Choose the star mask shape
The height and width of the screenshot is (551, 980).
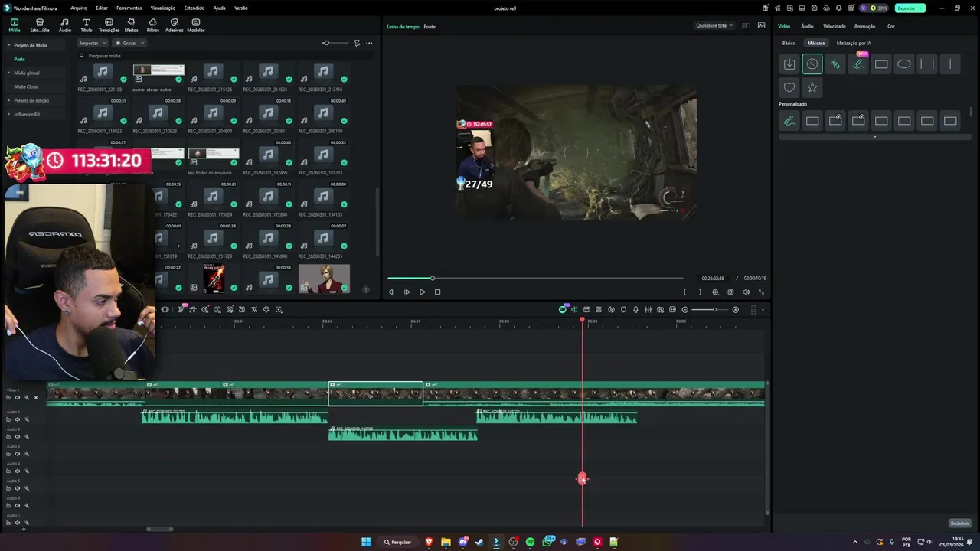point(812,87)
